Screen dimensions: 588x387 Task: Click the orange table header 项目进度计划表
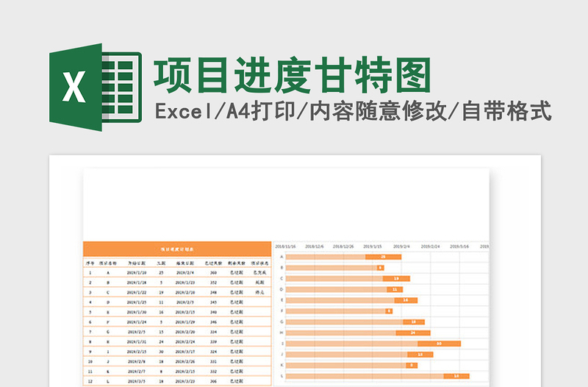[x=177, y=249]
